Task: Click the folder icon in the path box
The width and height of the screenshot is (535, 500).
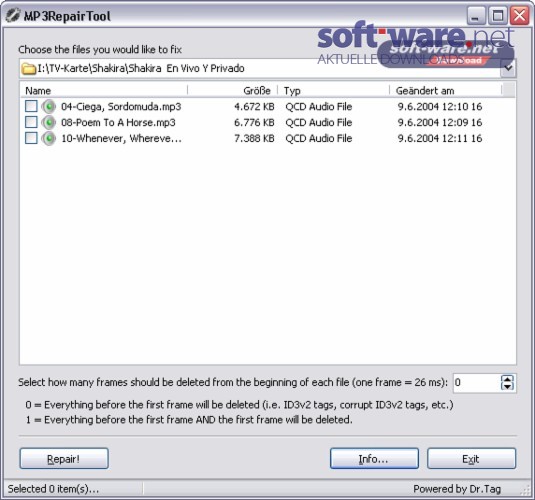Action: pyautogui.click(x=29, y=68)
